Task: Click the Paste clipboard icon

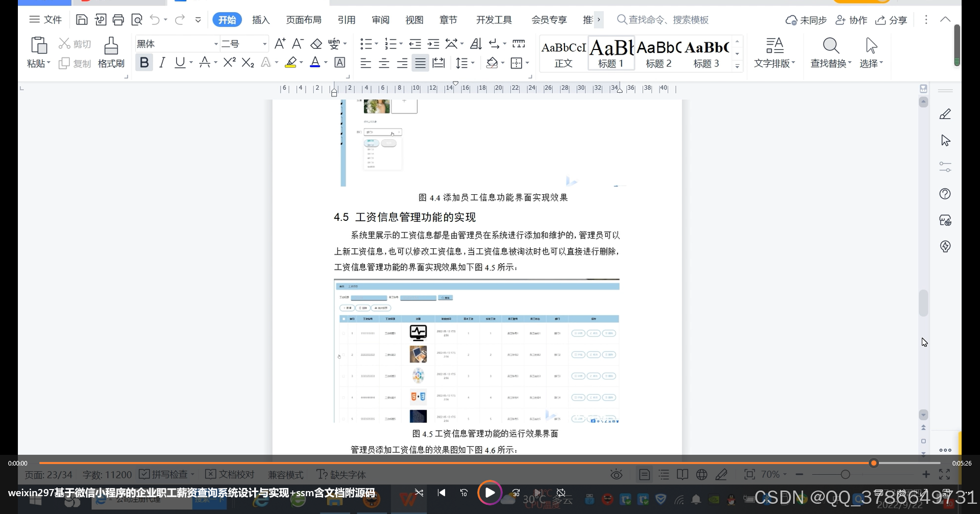Action: pyautogui.click(x=39, y=45)
